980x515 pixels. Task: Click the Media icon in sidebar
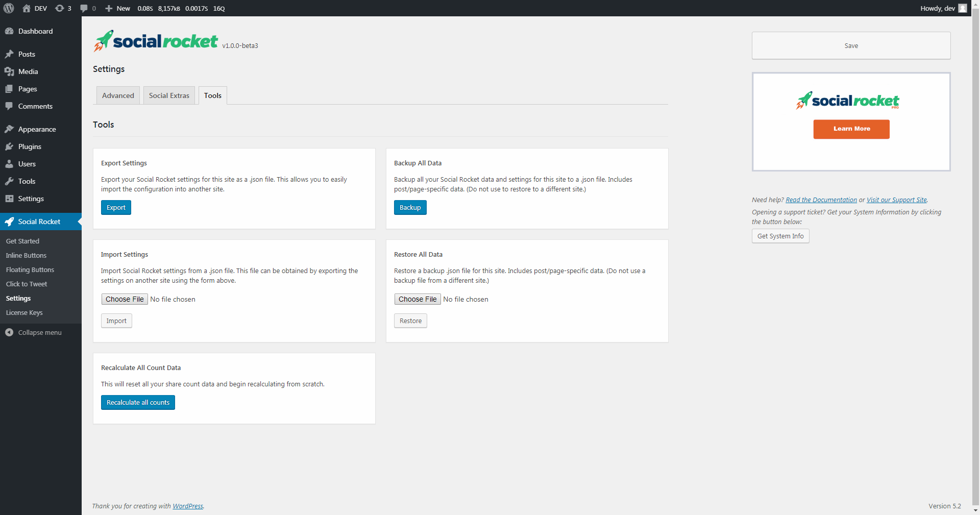click(x=9, y=71)
